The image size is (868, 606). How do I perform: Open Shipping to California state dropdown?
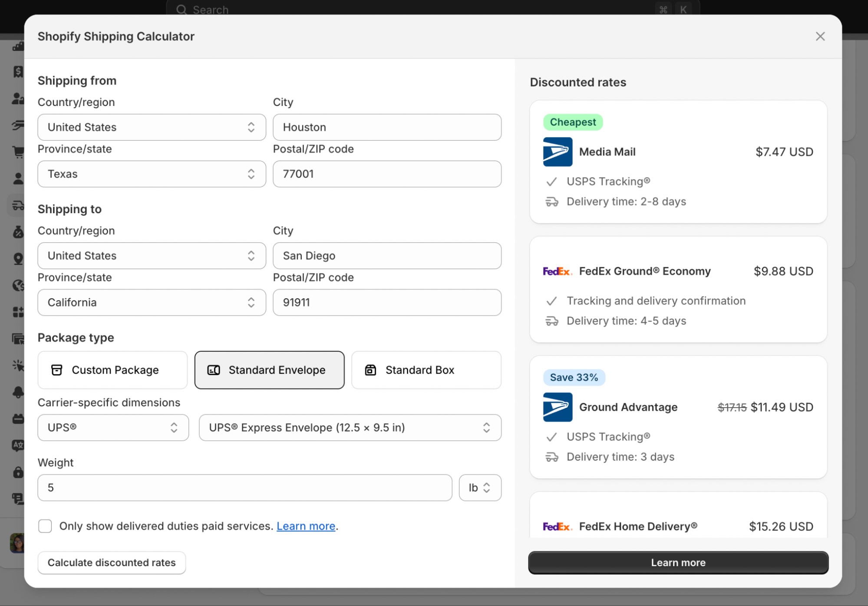152,303
